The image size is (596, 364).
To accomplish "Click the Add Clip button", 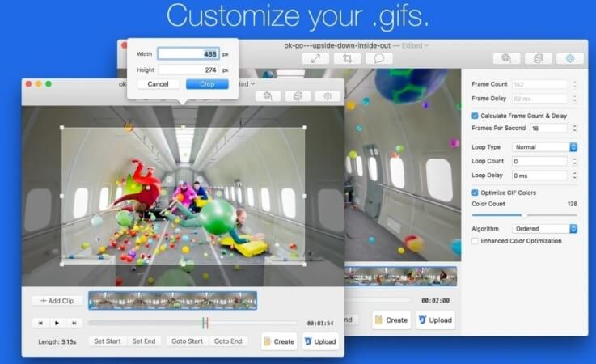I will tap(57, 301).
